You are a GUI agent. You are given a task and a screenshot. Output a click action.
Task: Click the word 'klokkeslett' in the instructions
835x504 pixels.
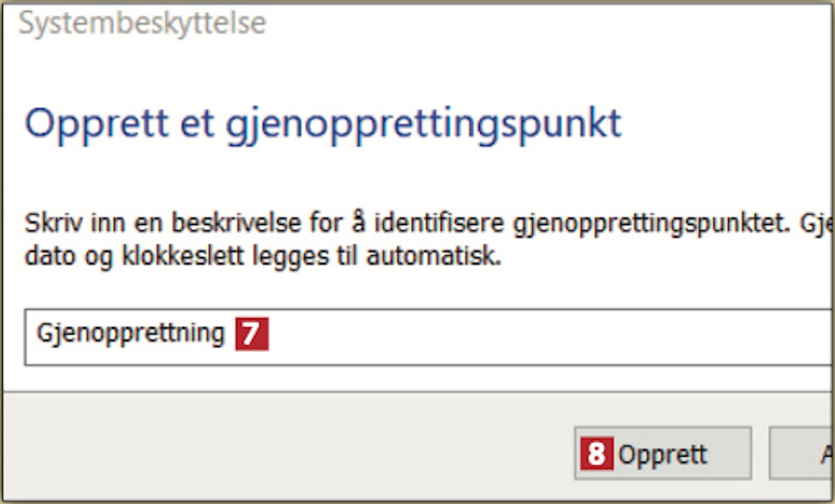click(x=183, y=256)
